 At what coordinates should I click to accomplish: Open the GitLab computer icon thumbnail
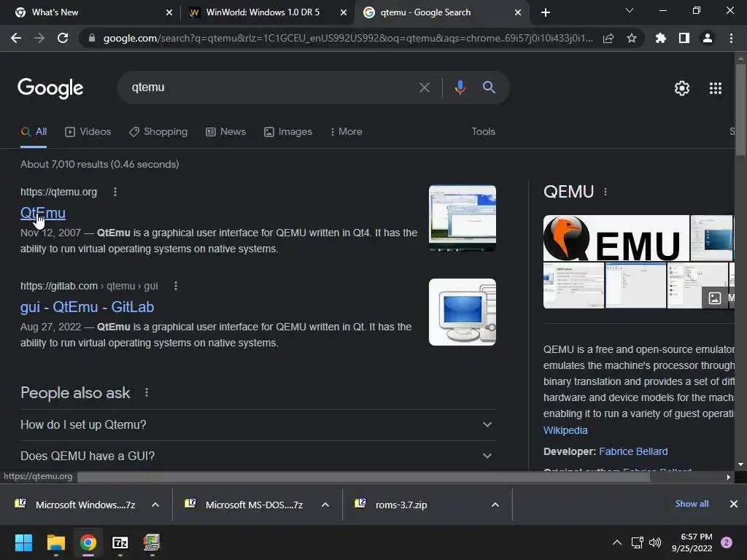coord(462,312)
